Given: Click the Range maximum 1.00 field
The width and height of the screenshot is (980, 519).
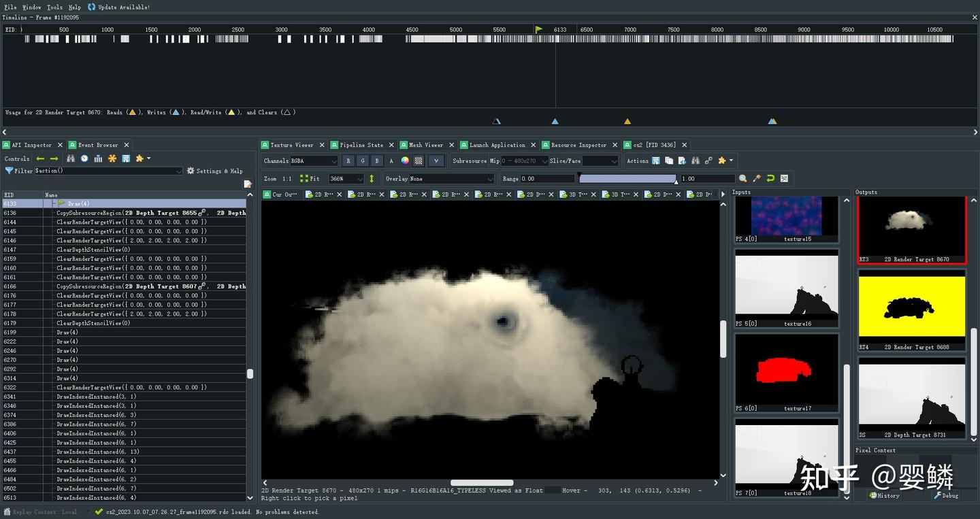Looking at the screenshot, I should 708,179.
